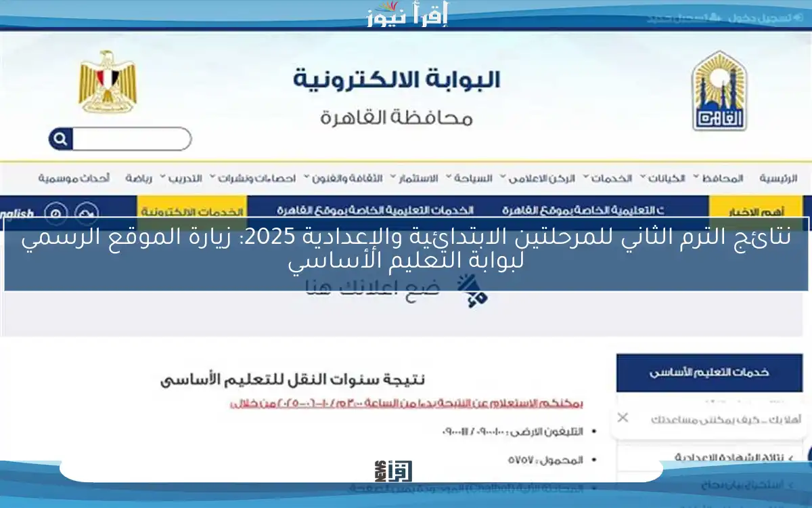Click the أهلا بك chat assistant message
Viewport: 812px width, 508px height.
tap(727, 419)
